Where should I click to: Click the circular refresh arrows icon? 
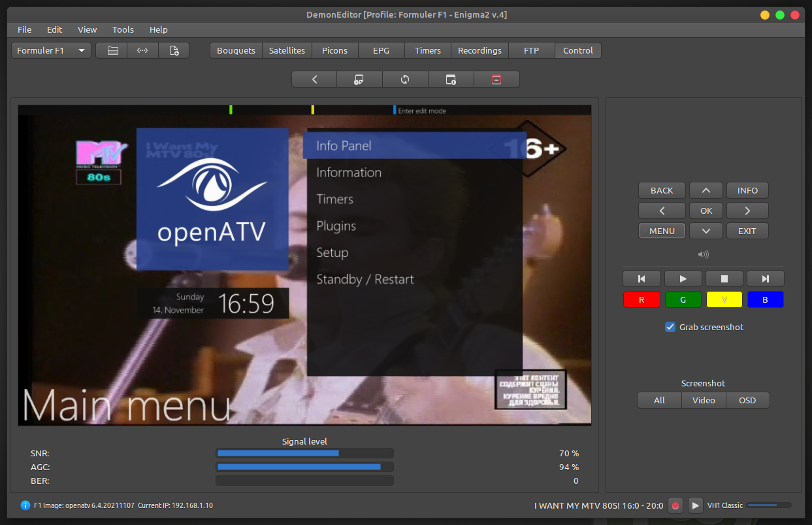pyautogui.click(x=405, y=79)
